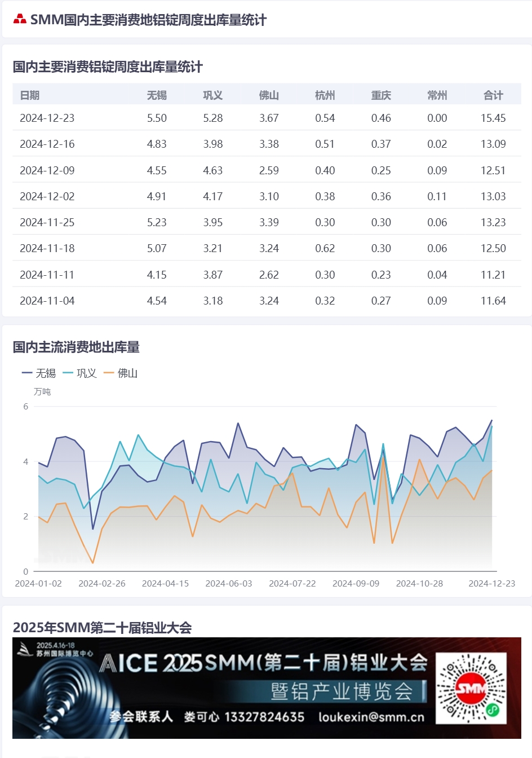Click the total value 11.64
The height and width of the screenshot is (758, 532).
click(x=493, y=301)
